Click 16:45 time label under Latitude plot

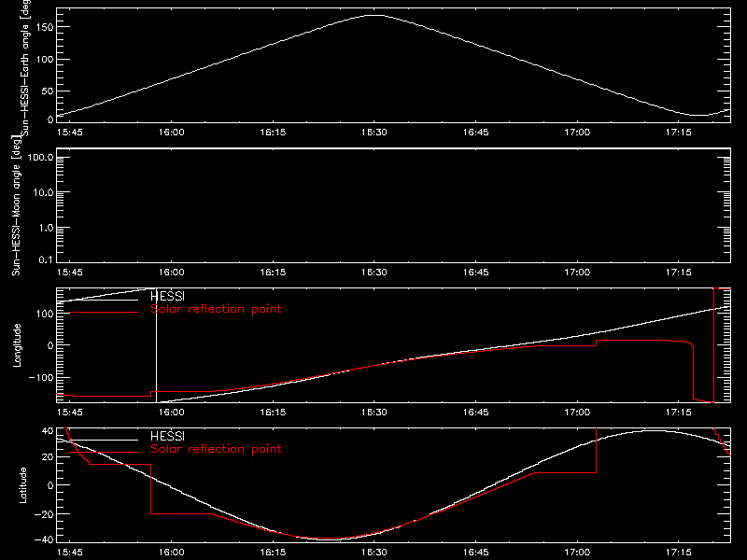coord(476,553)
